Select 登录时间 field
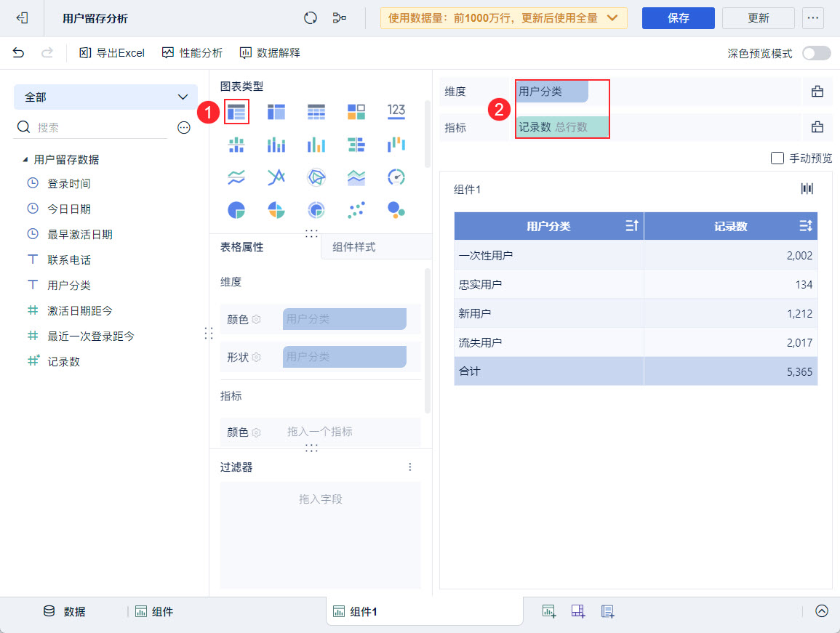The width and height of the screenshot is (840, 633). click(68, 184)
